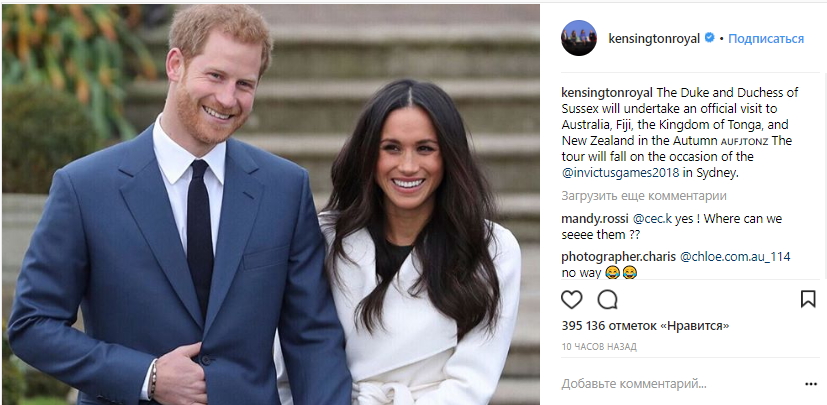
Task: Click the Подписаться follow button
Action: pos(766,38)
